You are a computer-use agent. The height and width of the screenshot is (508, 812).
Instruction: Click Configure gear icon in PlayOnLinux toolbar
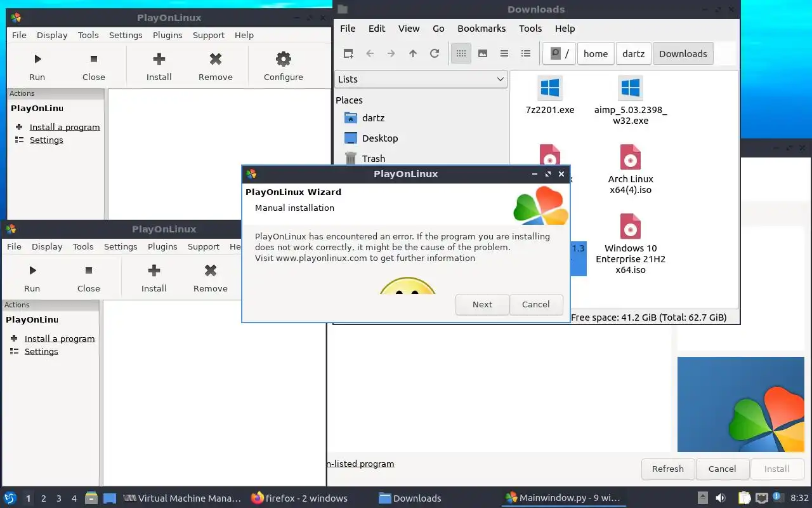pyautogui.click(x=284, y=59)
